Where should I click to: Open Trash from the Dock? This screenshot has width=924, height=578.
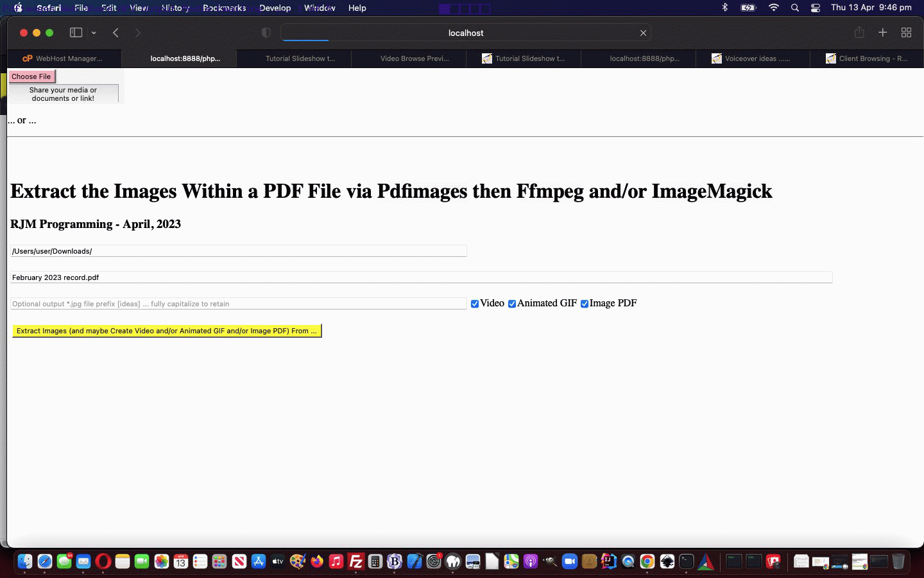(x=898, y=561)
